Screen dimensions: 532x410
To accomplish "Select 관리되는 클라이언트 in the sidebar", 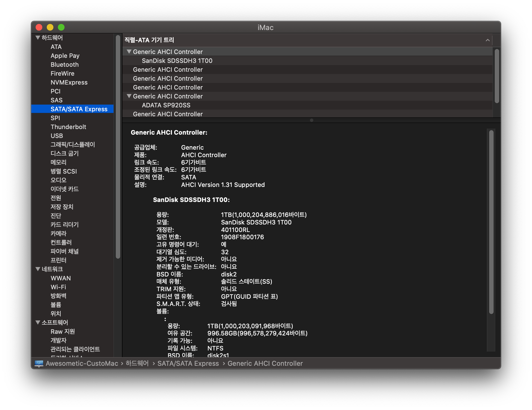I will coord(75,349).
